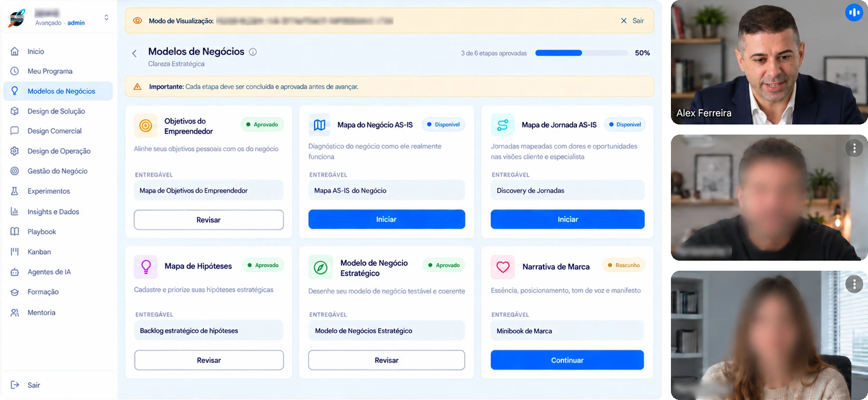Click the eye icon in Modo de Visualização banner
Screen dimensions: 868x400
[137, 21]
